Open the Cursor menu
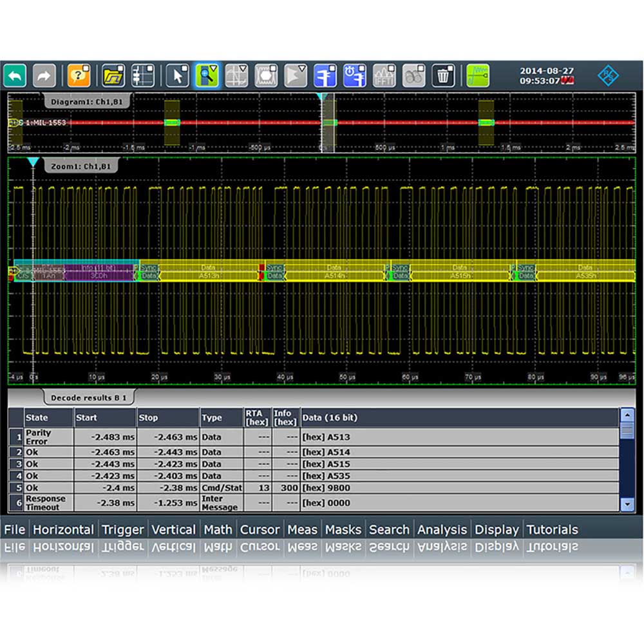The height and width of the screenshot is (644, 644). (260, 529)
